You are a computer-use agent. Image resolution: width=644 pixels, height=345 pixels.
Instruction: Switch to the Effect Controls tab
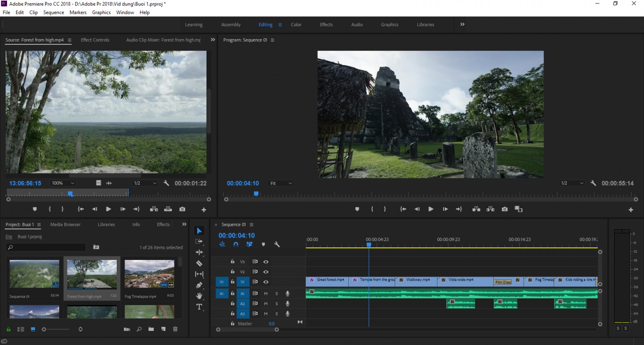(x=95, y=40)
